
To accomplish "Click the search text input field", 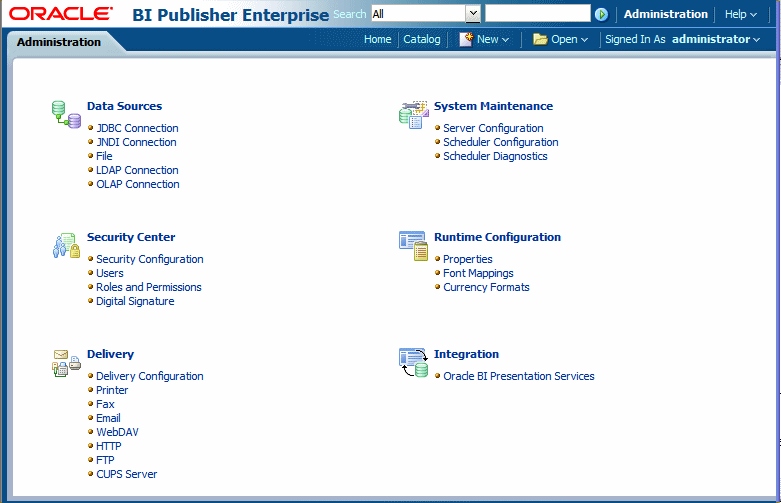I will [537, 13].
